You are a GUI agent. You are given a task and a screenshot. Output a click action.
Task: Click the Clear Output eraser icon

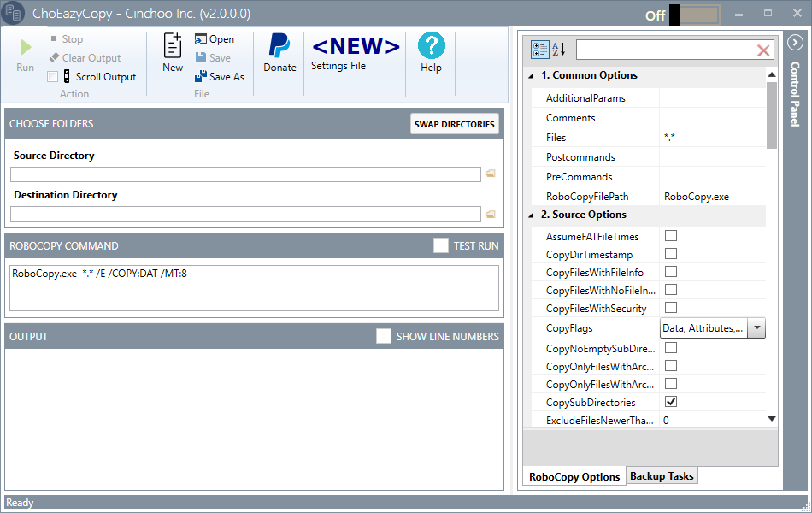pyautogui.click(x=54, y=57)
